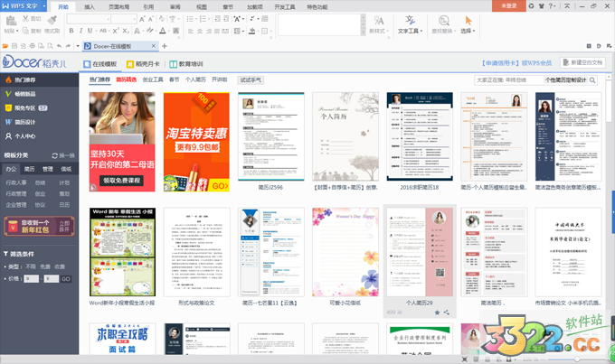Switch to the 插入 ribbon tab

[x=89, y=5]
